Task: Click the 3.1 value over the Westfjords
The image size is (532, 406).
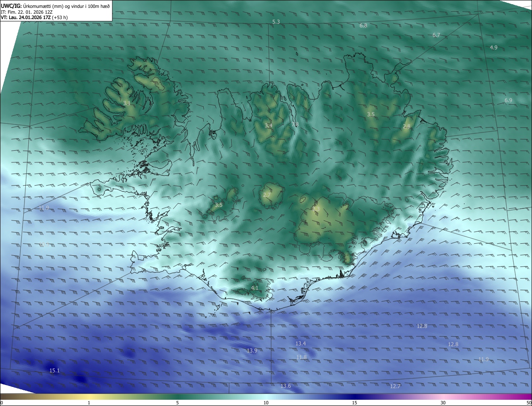Action: coord(127,103)
